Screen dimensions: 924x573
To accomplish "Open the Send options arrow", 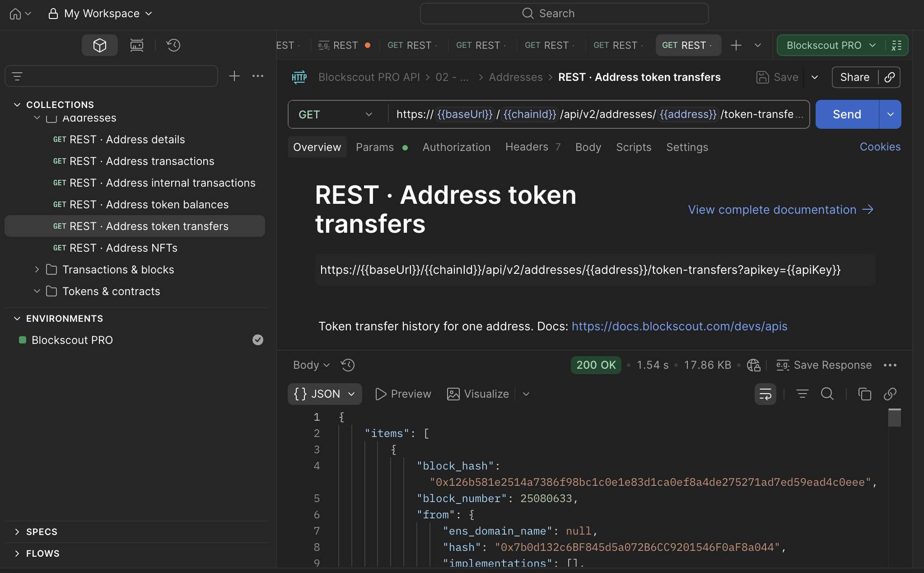I will pos(891,114).
